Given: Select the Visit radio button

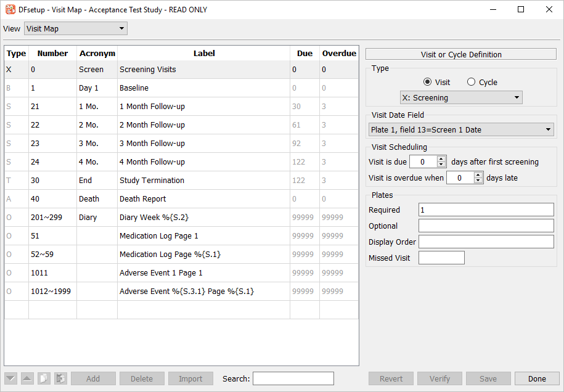Looking at the screenshot, I should coord(427,82).
